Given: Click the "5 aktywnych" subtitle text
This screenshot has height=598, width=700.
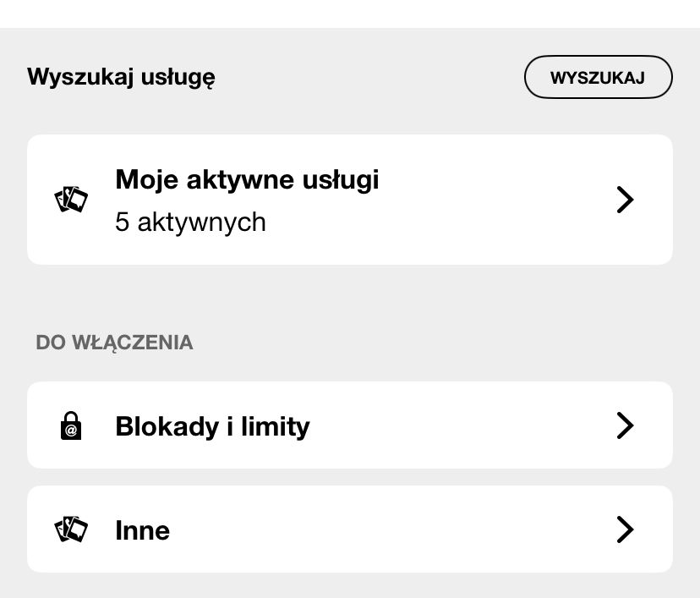Looking at the screenshot, I should (x=190, y=222).
